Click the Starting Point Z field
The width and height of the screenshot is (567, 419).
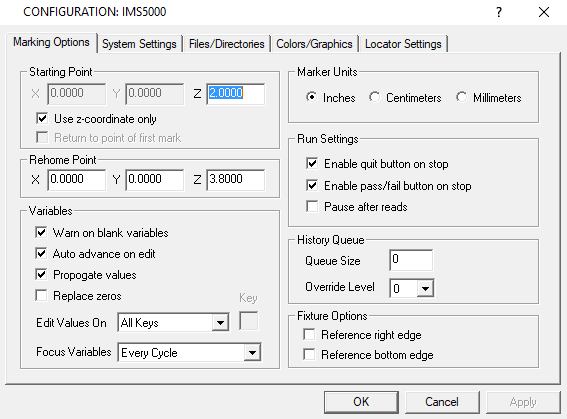coord(235,94)
